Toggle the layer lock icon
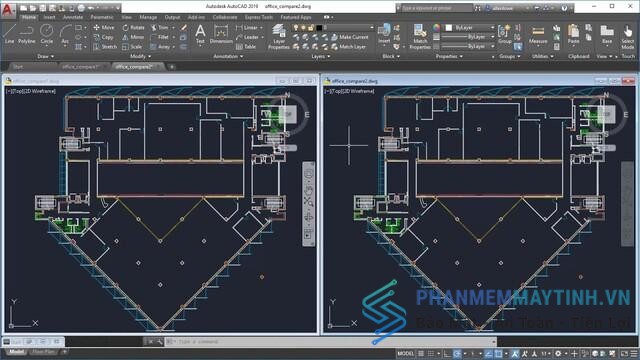The width and height of the screenshot is (640, 360). [311, 27]
